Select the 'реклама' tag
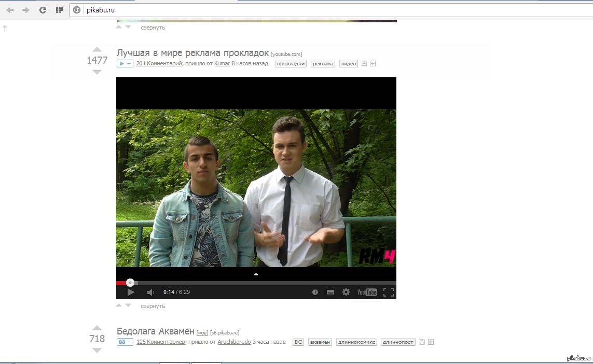This screenshot has width=593, height=364. pos(323,64)
